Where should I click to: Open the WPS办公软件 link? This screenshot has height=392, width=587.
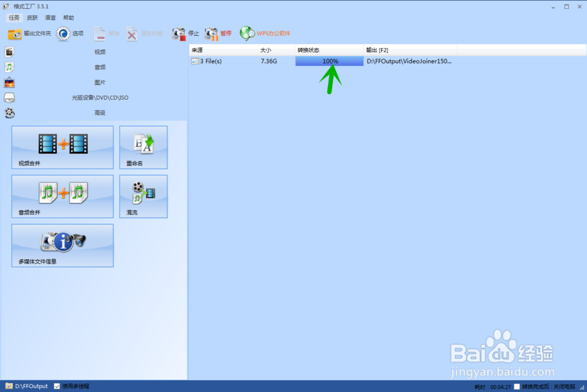tap(265, 33)
